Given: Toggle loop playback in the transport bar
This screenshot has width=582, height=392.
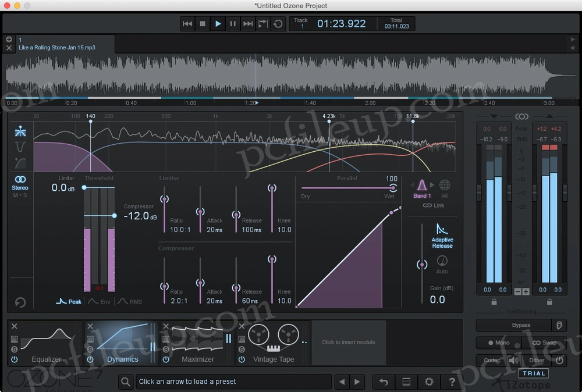Looking at the screenshot, I should 278,24.
